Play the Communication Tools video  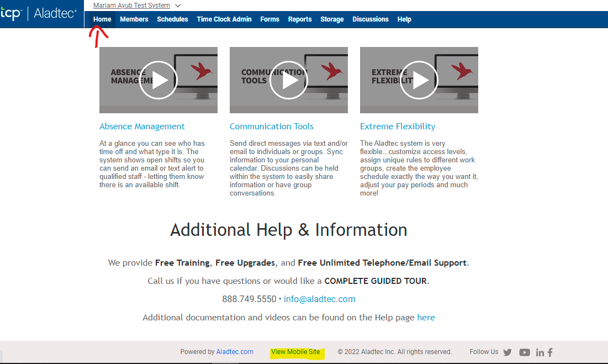[288, 80]
